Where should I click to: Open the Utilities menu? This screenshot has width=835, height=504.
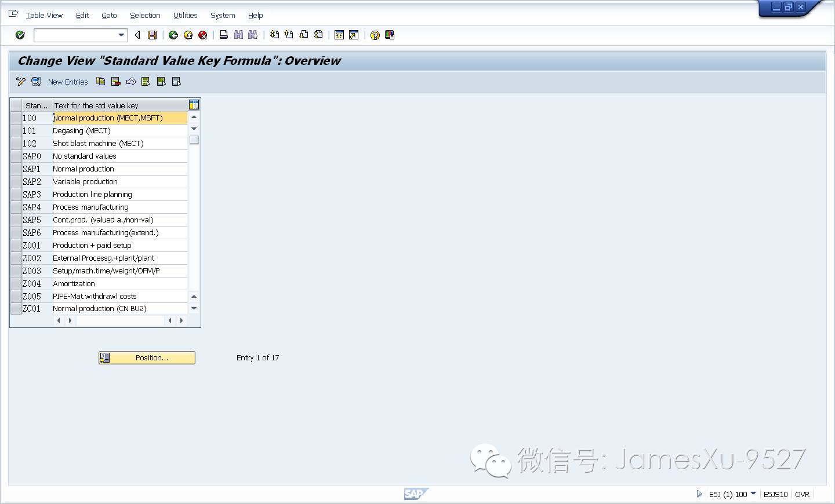[185, 15]
